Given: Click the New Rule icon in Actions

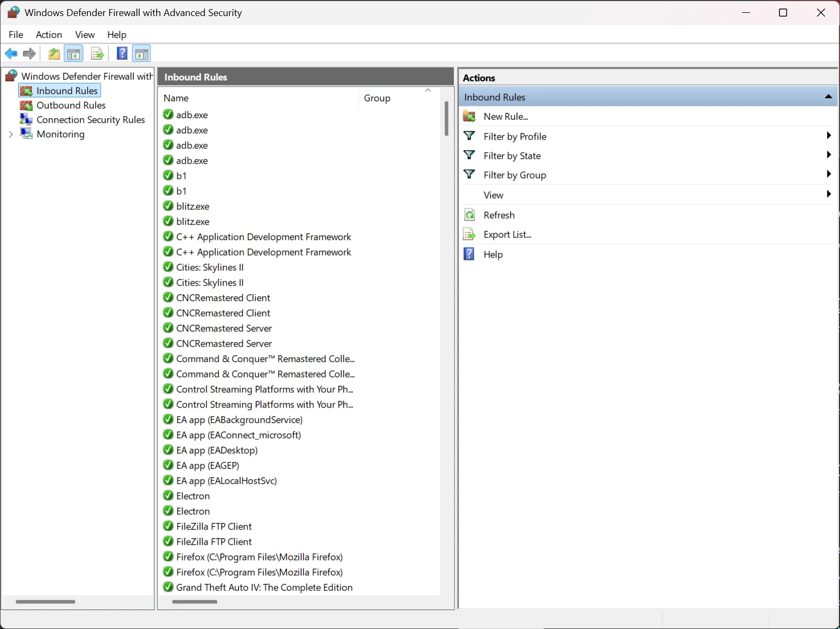Looking at the screenshot, I should click(x=469, y=117).
